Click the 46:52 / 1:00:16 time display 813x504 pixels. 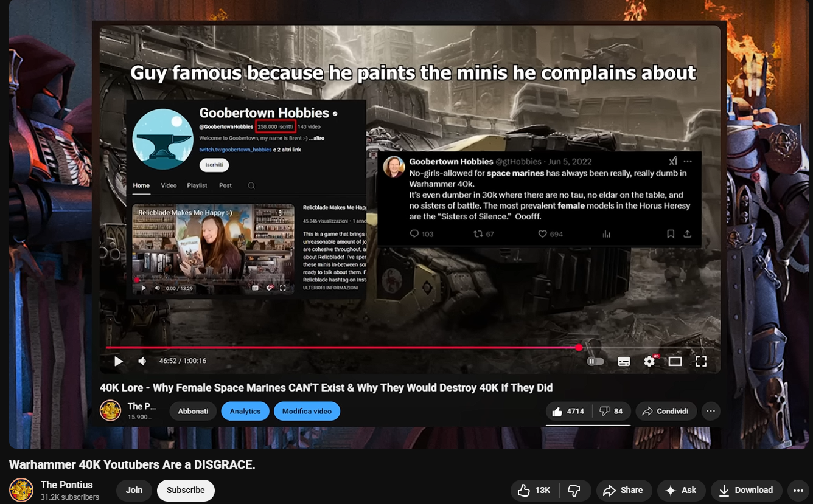pyautogui.click(x=183, y=361)
